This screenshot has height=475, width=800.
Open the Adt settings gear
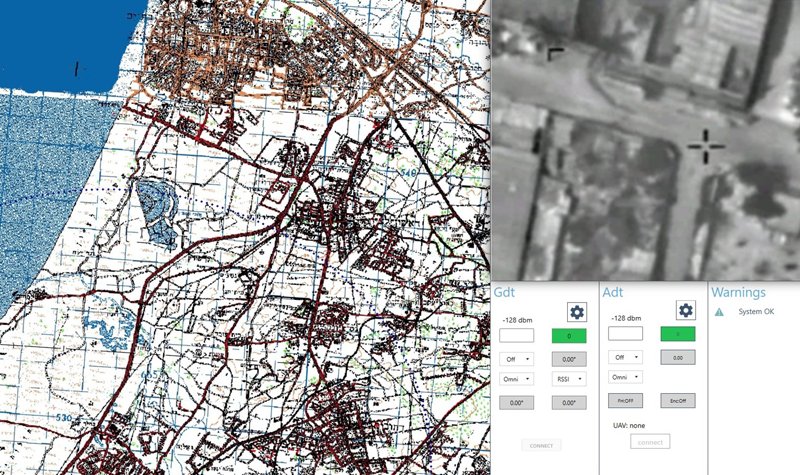tap(685, 311)
